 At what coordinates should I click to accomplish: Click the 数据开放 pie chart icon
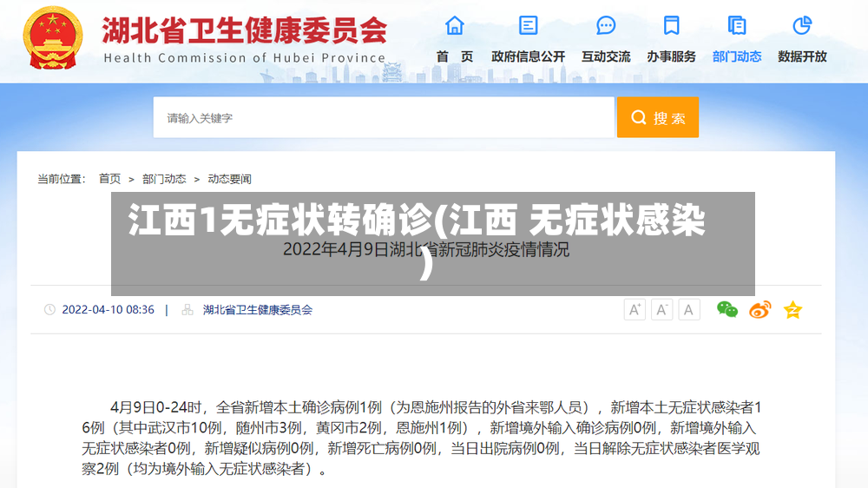tap(802, 25)
